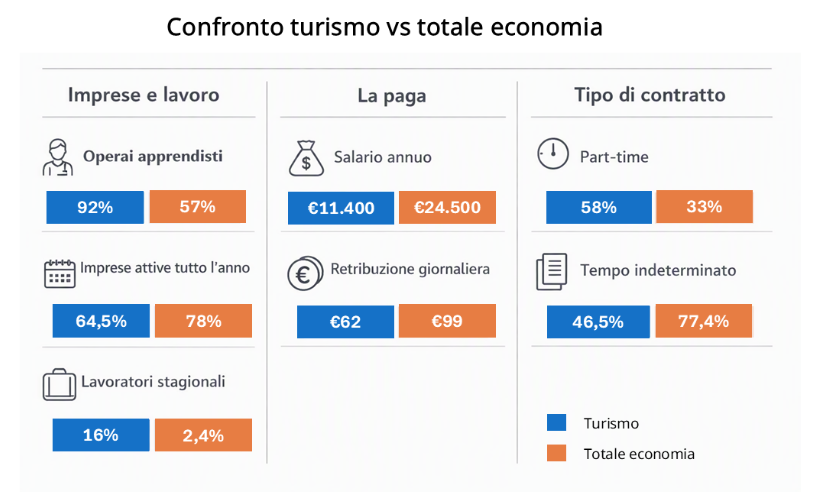This screenshot has height=492, width=818.
Task: Click the blue 64,5% imprese attive bar
Action: [101, 321]
